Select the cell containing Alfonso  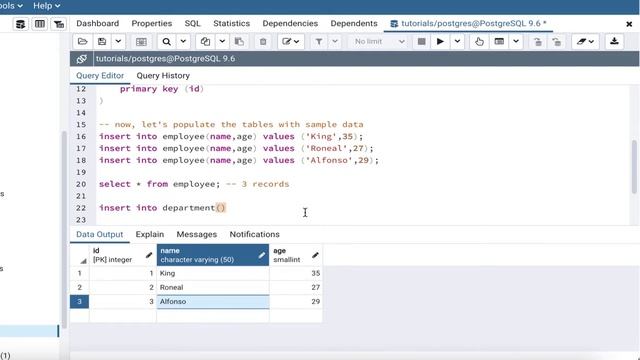point(213,302)
